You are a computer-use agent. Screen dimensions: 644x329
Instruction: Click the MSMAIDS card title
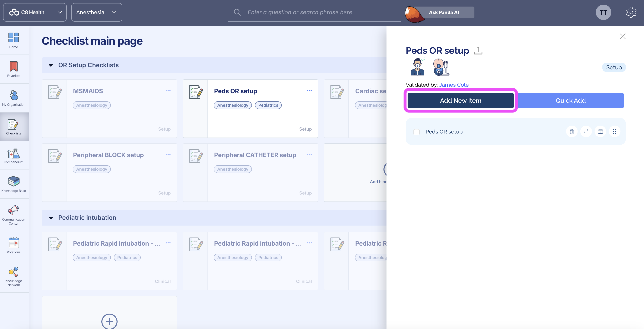88,91
